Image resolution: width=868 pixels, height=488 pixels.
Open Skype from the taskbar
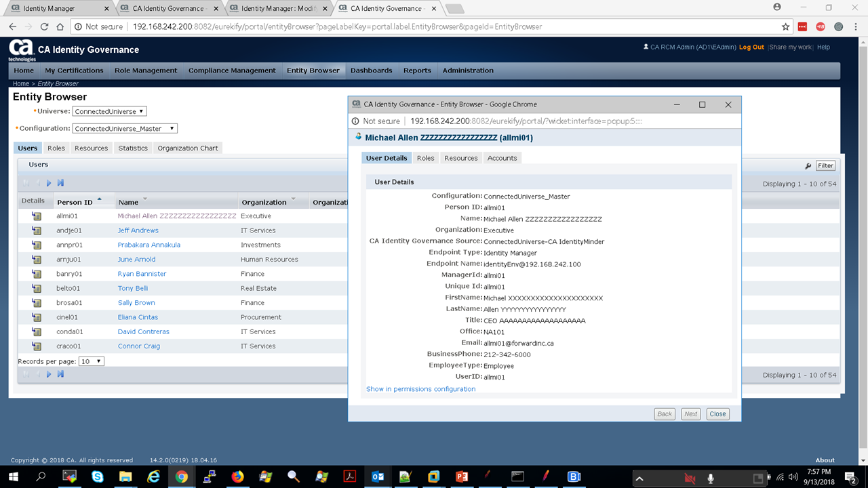97,477
